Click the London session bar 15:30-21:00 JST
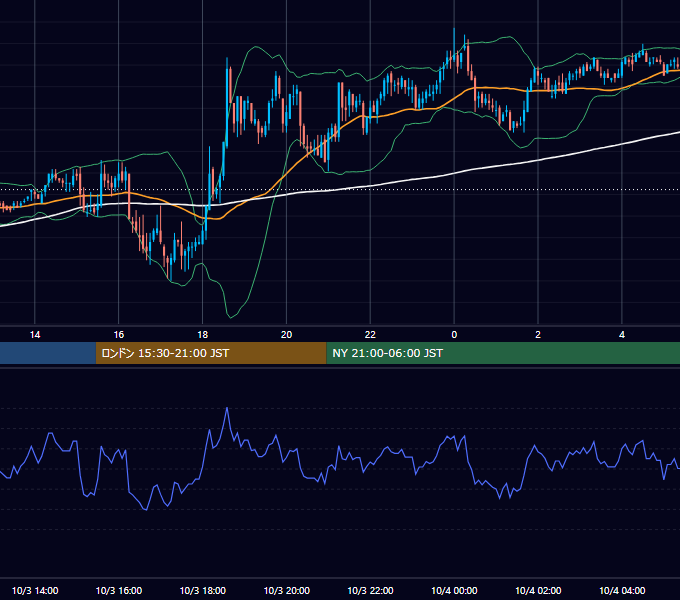Screen dimensions: 680x600 click(211, 353)
